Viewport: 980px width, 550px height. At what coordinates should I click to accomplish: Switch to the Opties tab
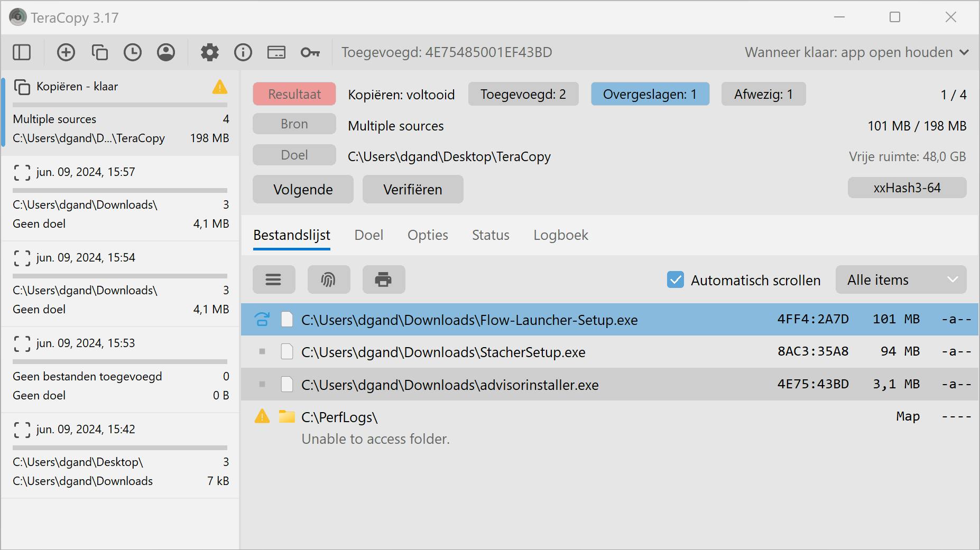(428, 235)
